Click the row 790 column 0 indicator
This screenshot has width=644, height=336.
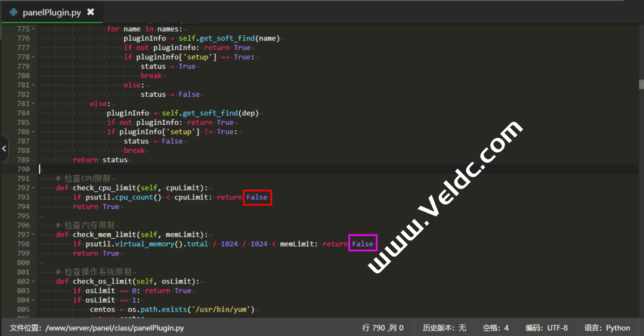383,328
